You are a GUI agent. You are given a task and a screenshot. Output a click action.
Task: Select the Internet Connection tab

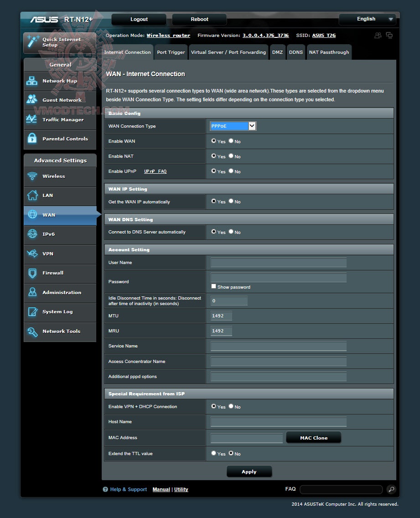[x=128, y=52]
